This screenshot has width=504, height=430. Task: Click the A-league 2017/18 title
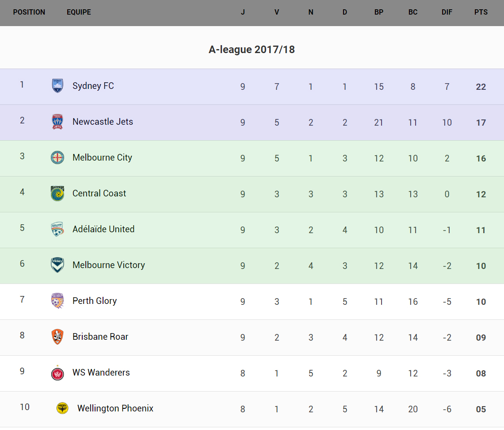tap(252, 50)
